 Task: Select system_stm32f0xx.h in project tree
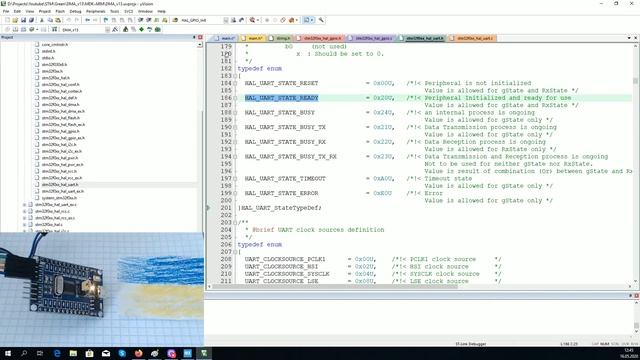59,198
